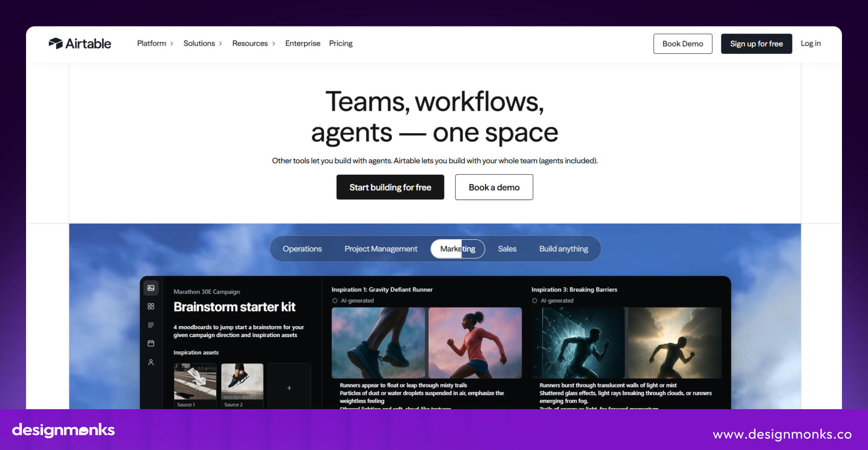Click the Airtable logo
The image size is (868, 450).
click(80, 43)
